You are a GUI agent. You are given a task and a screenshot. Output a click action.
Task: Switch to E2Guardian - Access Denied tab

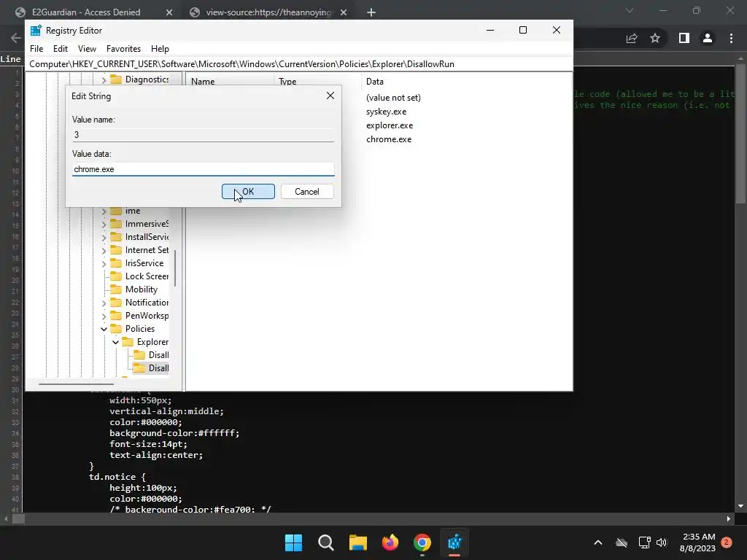point(86,12)
